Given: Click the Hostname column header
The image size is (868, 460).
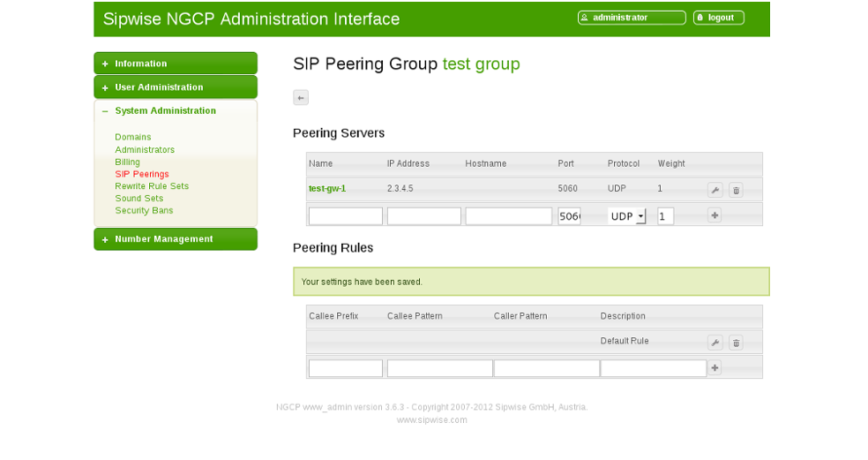Looking at the screenshot, I should click(485, 163).
